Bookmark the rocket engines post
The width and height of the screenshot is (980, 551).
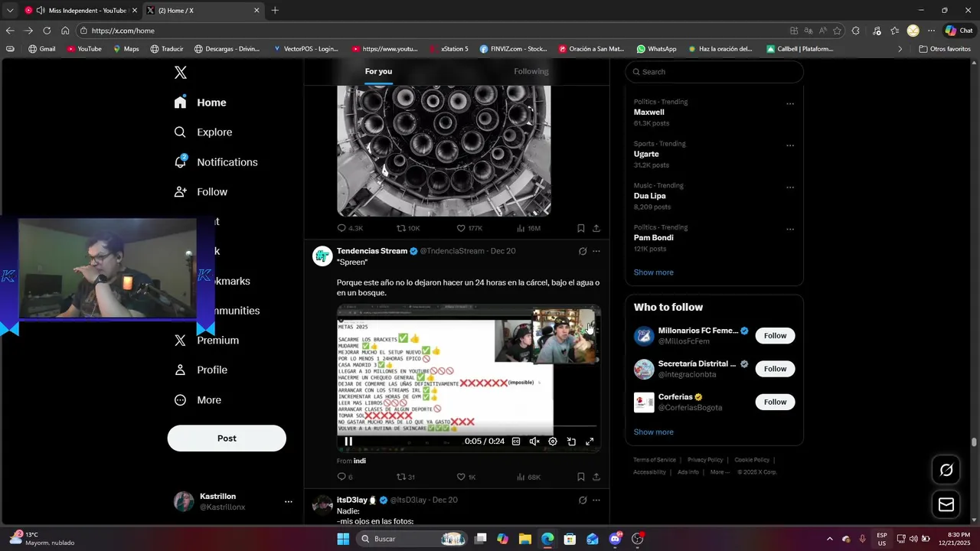581,228
